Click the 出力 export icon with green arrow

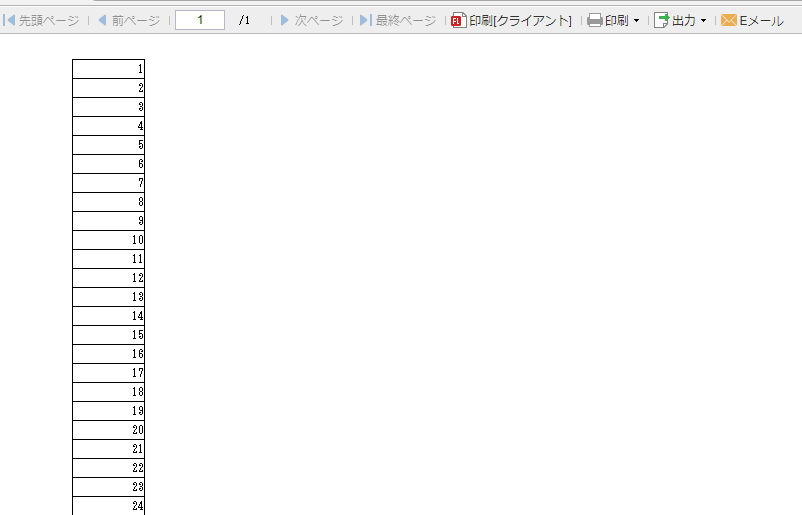point(661,20)
